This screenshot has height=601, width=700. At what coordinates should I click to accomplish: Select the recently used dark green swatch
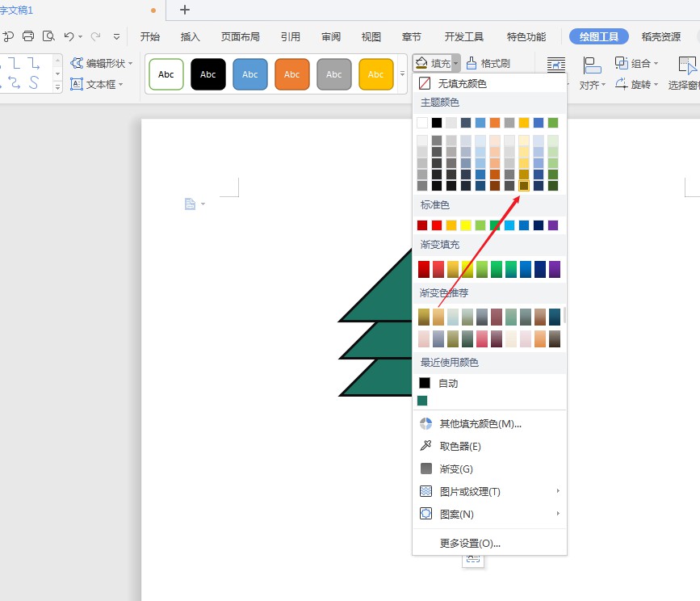(x=423, y=401)
